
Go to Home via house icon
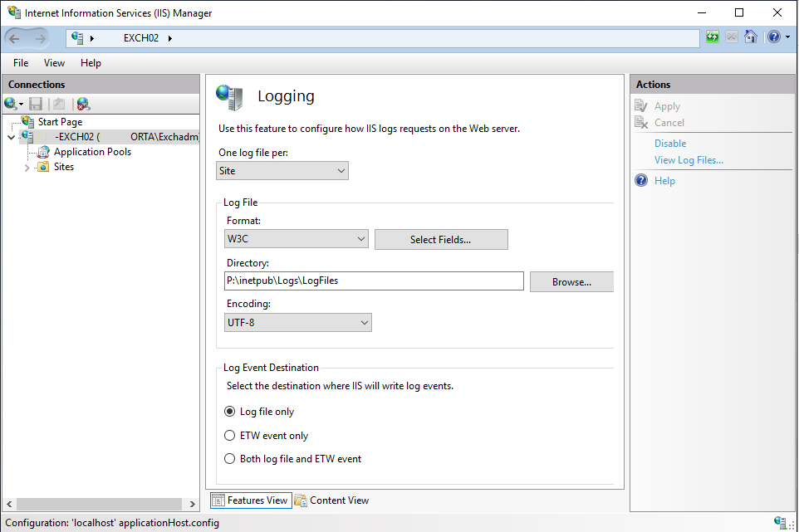[x=751, y=37]
